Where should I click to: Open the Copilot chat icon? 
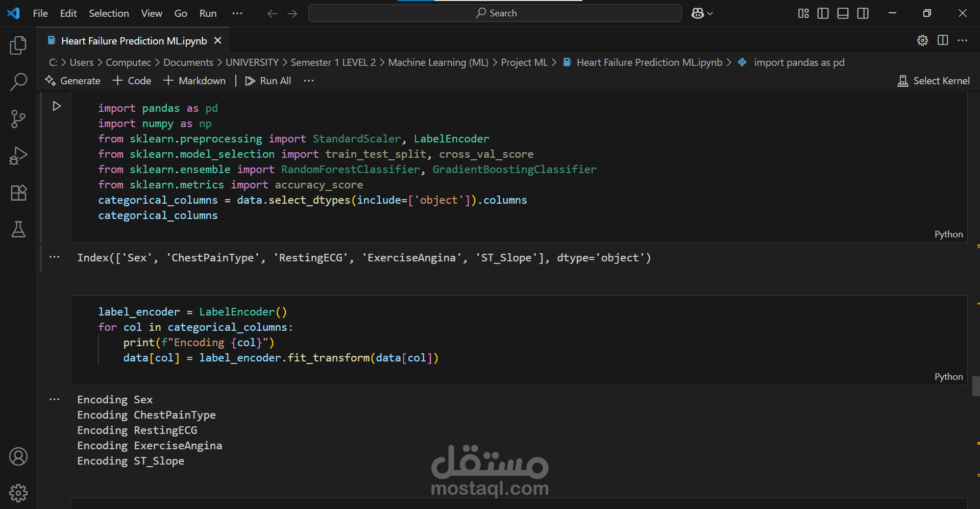[697, 13]
